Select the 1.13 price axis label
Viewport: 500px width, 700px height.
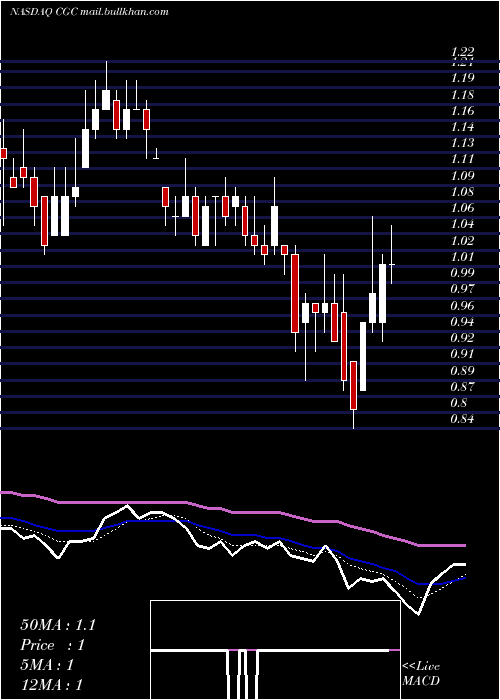[462, 143]
